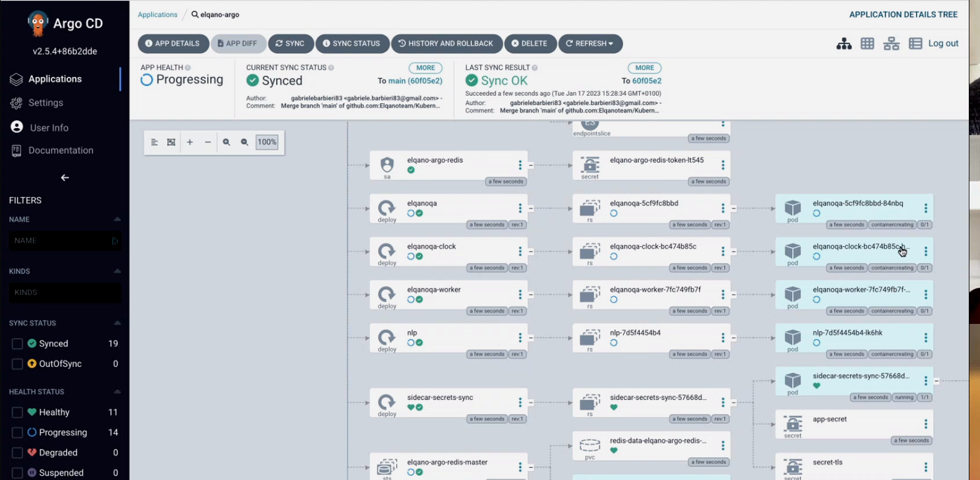
Task: Collapse children of sidecar-secrets-sync deploy node
Action: [x=531, y=402]
